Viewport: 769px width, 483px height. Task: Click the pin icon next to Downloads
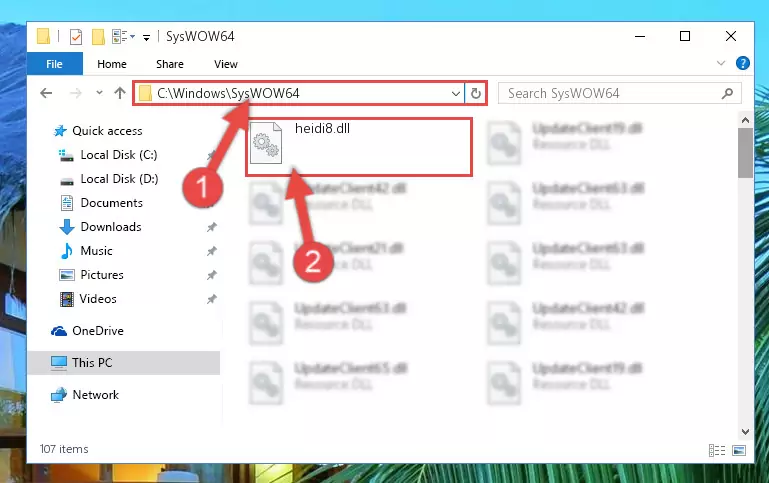click(x=211, y=227)
